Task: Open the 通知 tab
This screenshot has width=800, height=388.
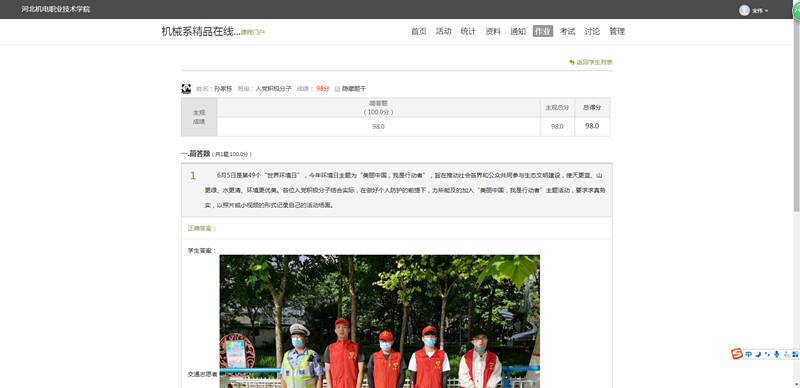Action: coord(518,31)
